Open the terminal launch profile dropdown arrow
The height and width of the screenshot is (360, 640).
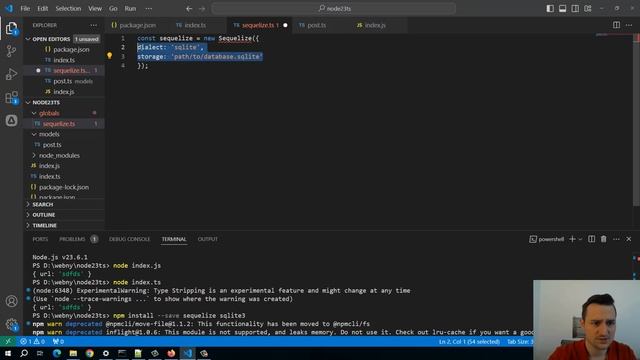point(580,239)
